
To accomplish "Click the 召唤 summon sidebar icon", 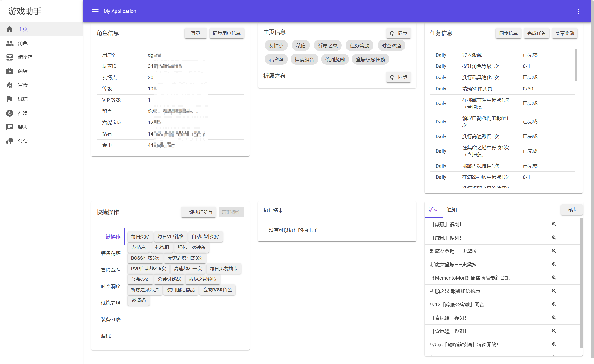I will click(10, 113).
